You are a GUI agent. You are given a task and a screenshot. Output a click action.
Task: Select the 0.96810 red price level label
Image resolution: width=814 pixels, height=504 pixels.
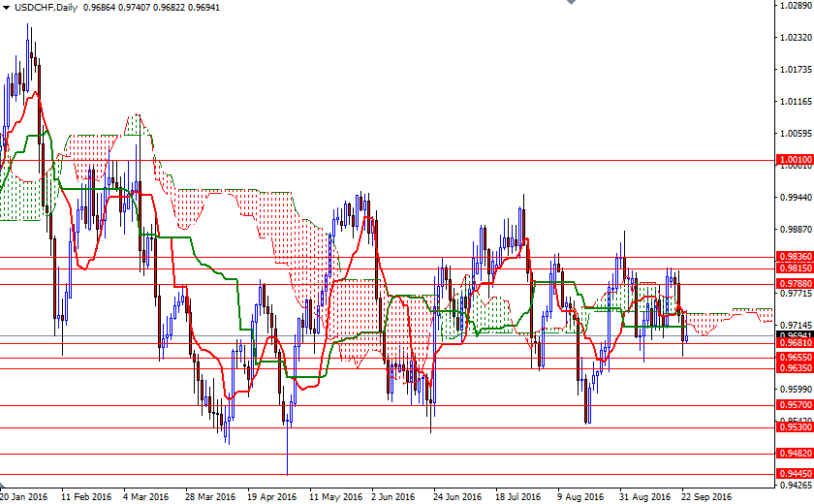click(x=795, y=343)
